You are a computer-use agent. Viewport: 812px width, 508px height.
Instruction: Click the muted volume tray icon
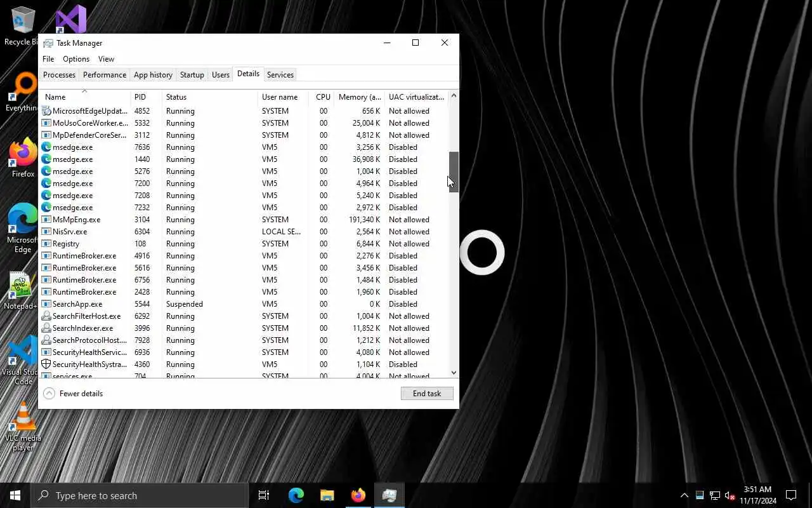(x=730, y=495)
